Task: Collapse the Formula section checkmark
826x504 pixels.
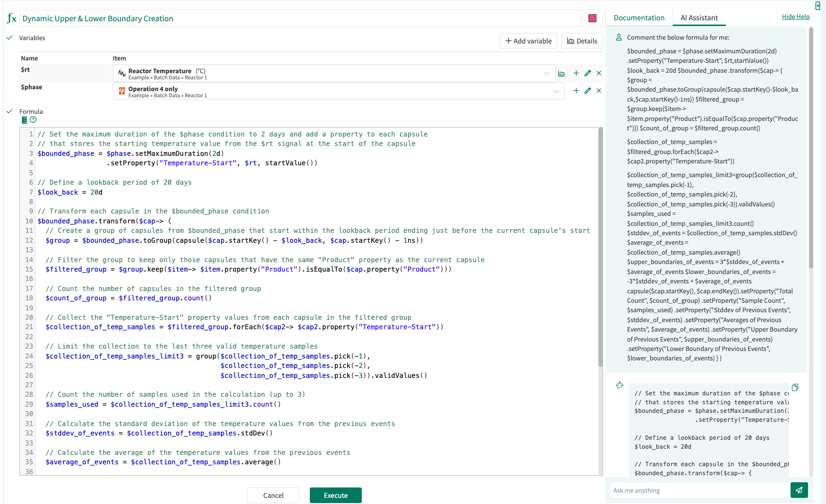Action: click(x=9, y=111)
